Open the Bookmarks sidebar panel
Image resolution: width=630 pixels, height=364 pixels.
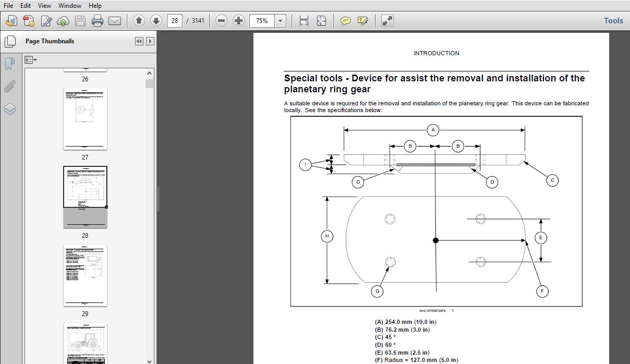(10, 64)
